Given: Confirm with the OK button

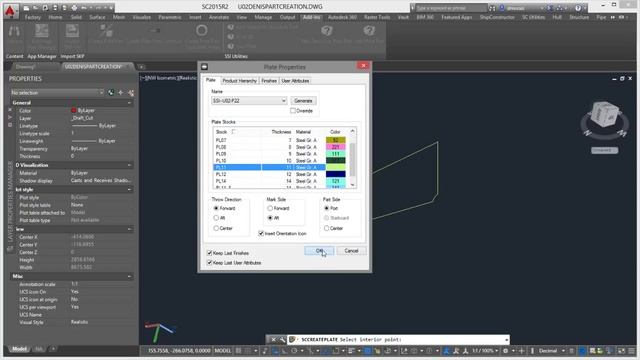Looking at the screenshot, I should click(319, 251).
